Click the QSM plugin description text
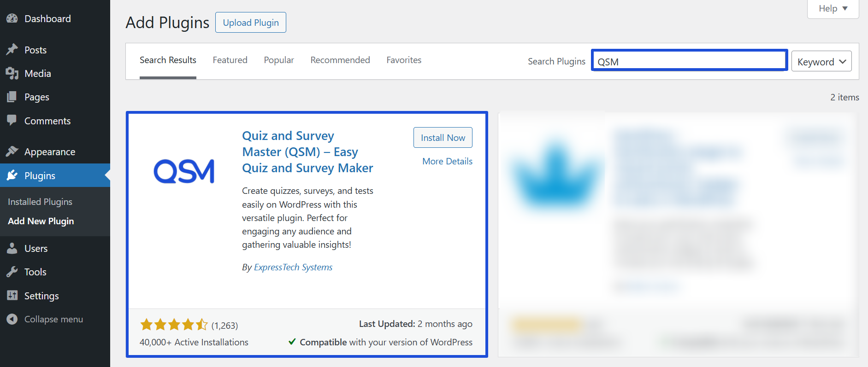The image size is (868, 367). 307,218
